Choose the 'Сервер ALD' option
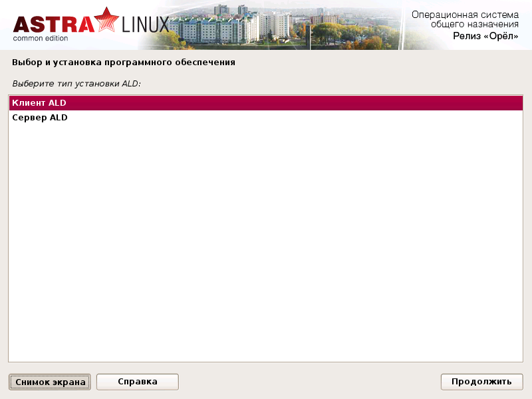Viewport: 532px width, 399px height. coord(265,118)
